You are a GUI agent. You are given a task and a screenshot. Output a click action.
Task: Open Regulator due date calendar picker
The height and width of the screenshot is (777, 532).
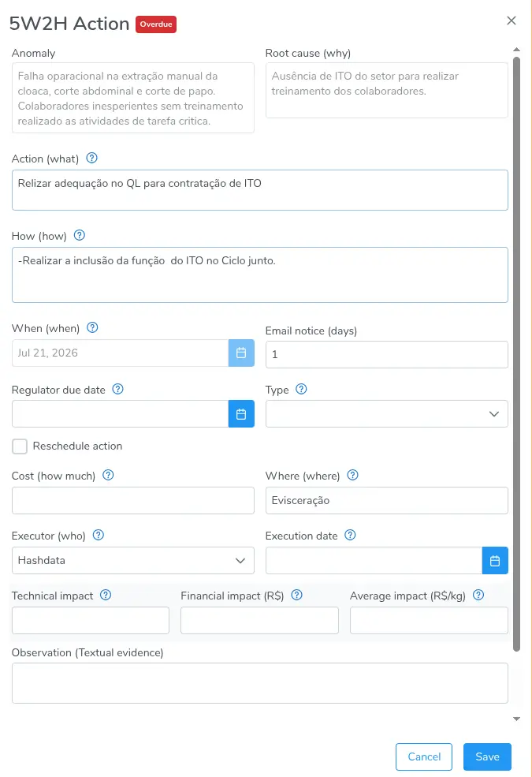point(241,414)
